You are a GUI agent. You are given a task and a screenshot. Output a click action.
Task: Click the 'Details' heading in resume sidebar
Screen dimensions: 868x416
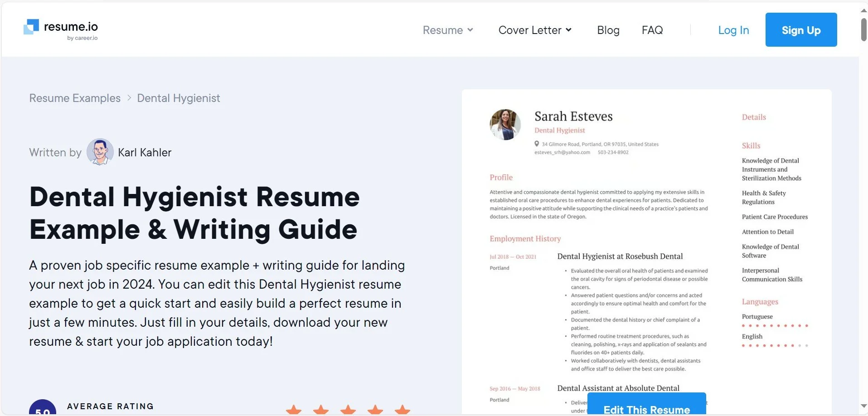(x=754, y=117)
